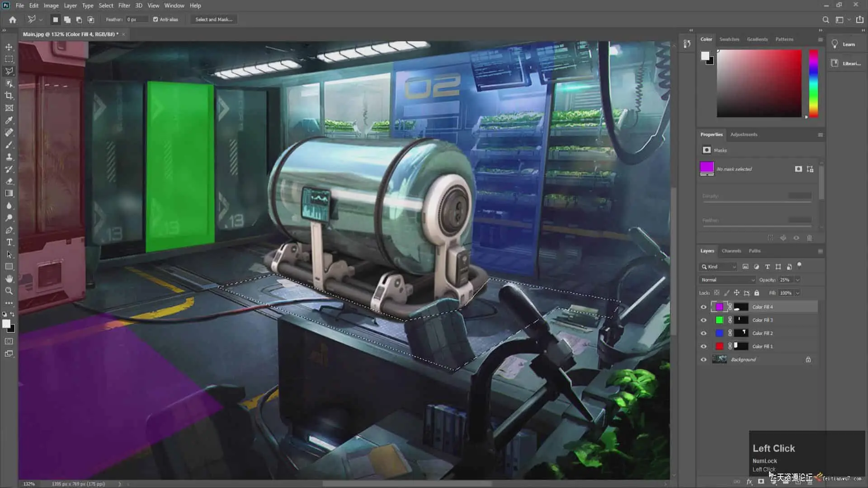Click the Home icon in options bar
Viewport: 868px width, 488px height.
tap(13, 19)
